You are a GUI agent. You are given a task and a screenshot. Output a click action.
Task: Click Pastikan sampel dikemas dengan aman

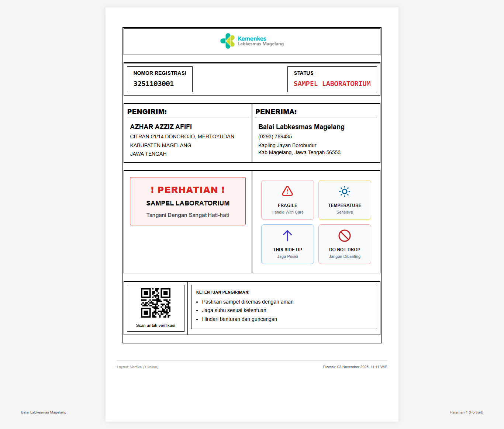(x=248, y=302)
